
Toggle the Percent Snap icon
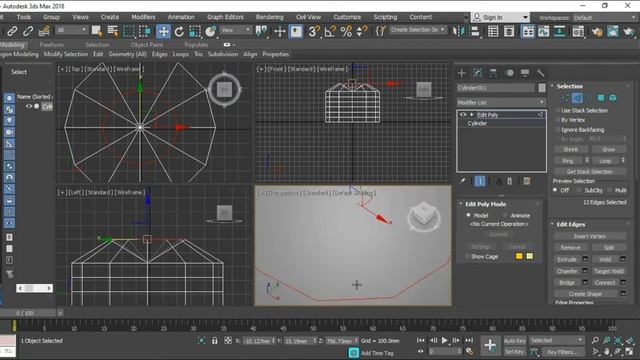(x=346, y=31)
